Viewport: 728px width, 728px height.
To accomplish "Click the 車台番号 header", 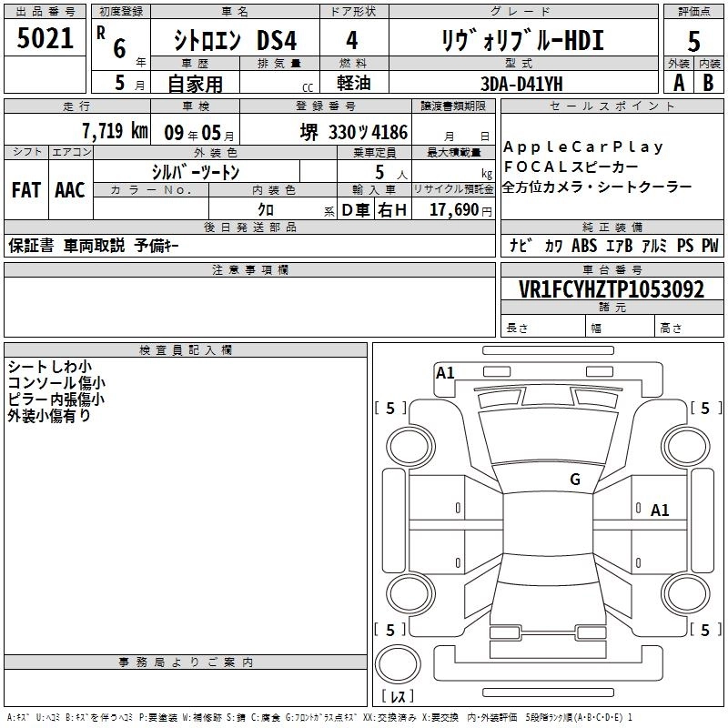I will coord(612,269).
